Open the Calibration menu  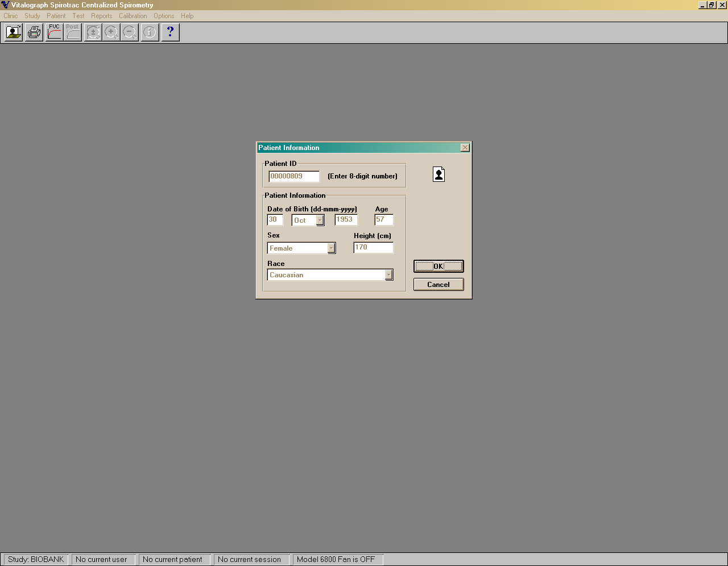coord(133,16)
